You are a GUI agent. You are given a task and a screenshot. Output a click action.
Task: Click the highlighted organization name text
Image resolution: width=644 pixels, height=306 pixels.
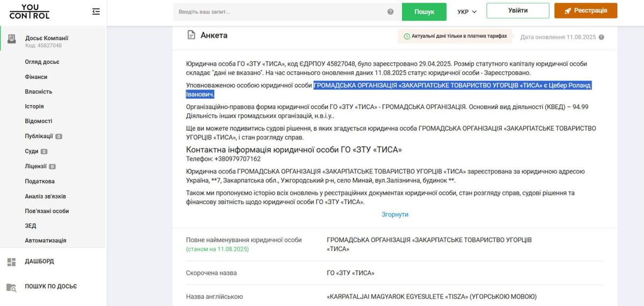[x=389, y=90]
